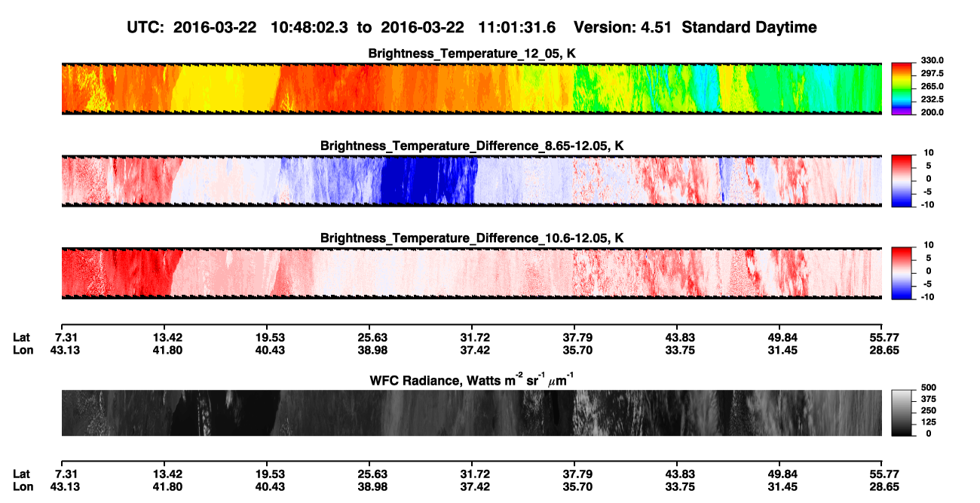Viewport: 980px width, 503px height.
Task: Click the 12.05 brightness temperature image strip
Action: coord(471,89)
